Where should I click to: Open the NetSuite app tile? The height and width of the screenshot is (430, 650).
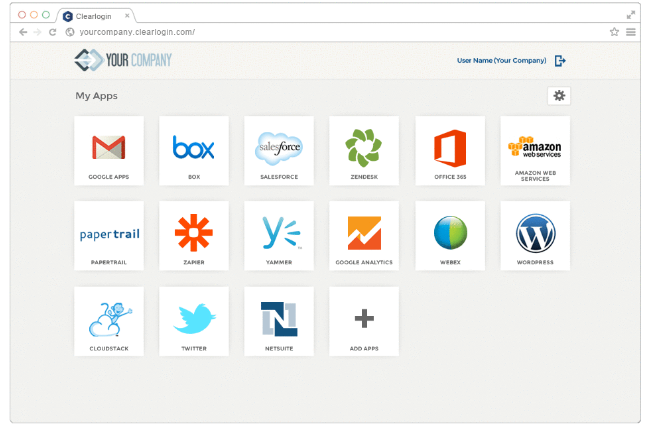(x=279, y=321)
